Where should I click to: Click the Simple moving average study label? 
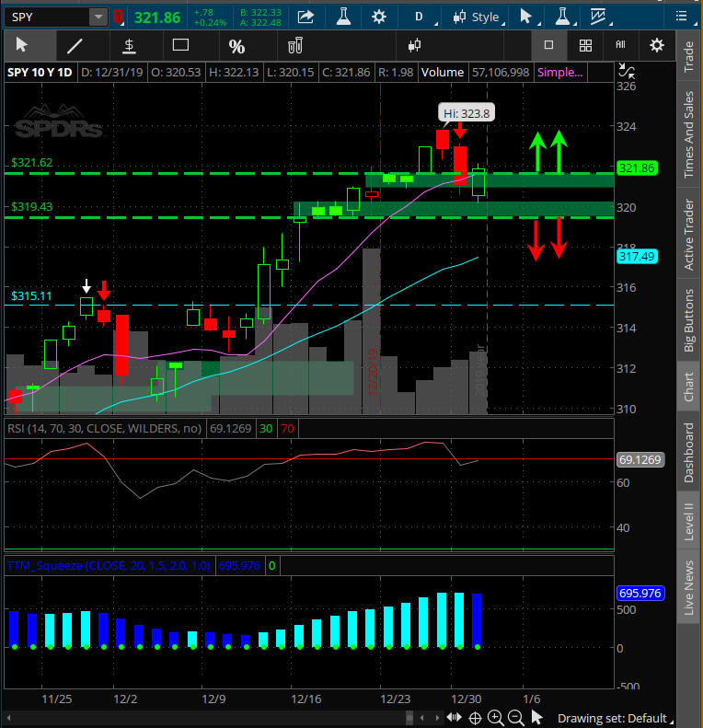pos(560,73)
